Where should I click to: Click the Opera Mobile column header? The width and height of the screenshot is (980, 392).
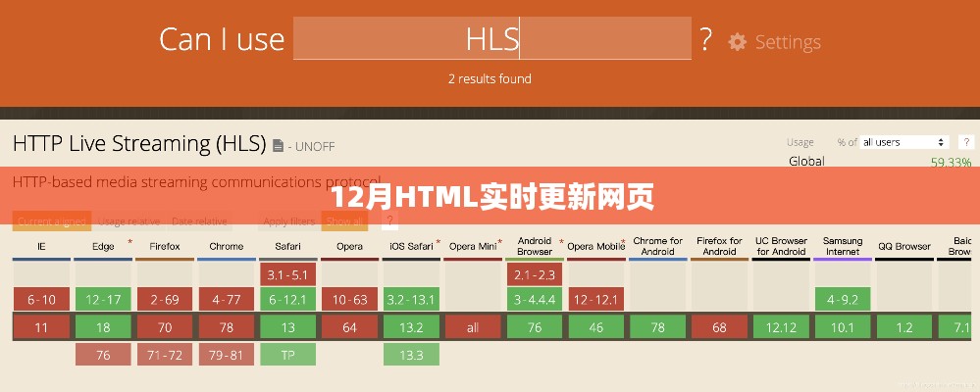coord(595,247)
